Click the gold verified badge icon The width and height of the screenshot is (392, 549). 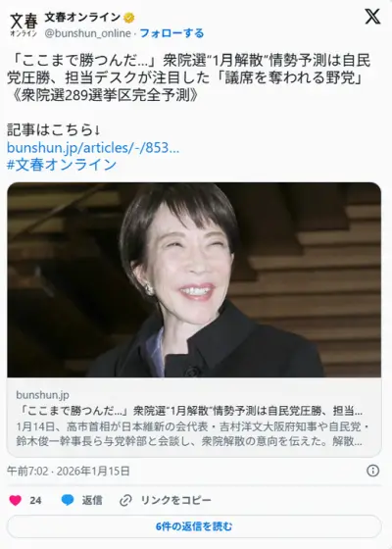tap(128, 18)
